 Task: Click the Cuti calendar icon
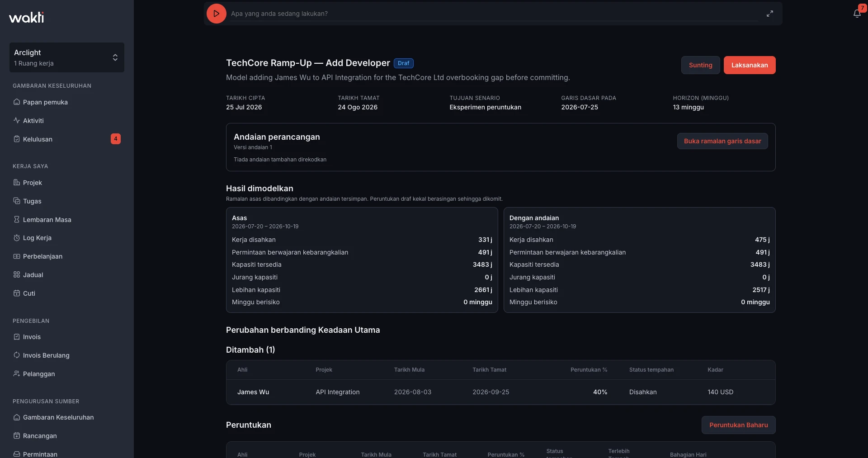coord(17,293)
